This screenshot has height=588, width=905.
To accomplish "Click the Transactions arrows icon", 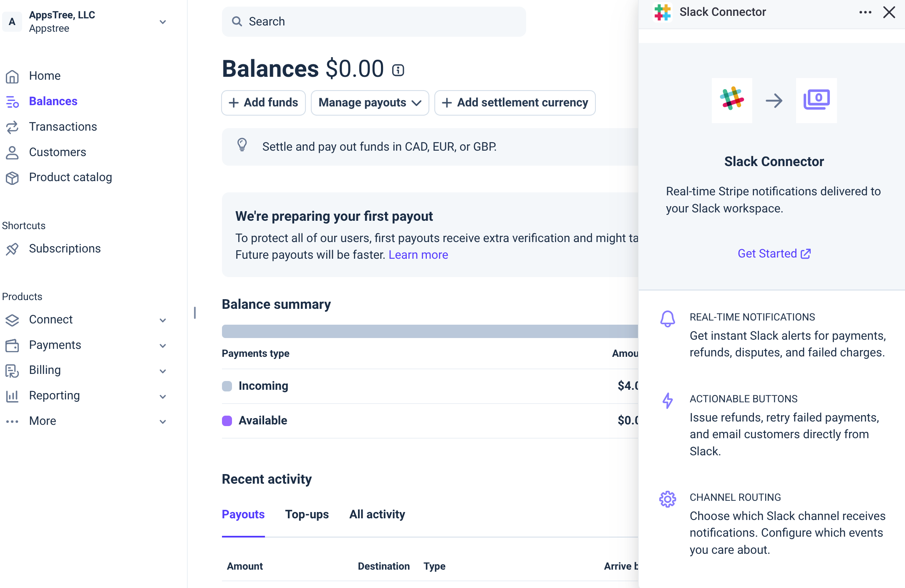I will pos(12,127).
